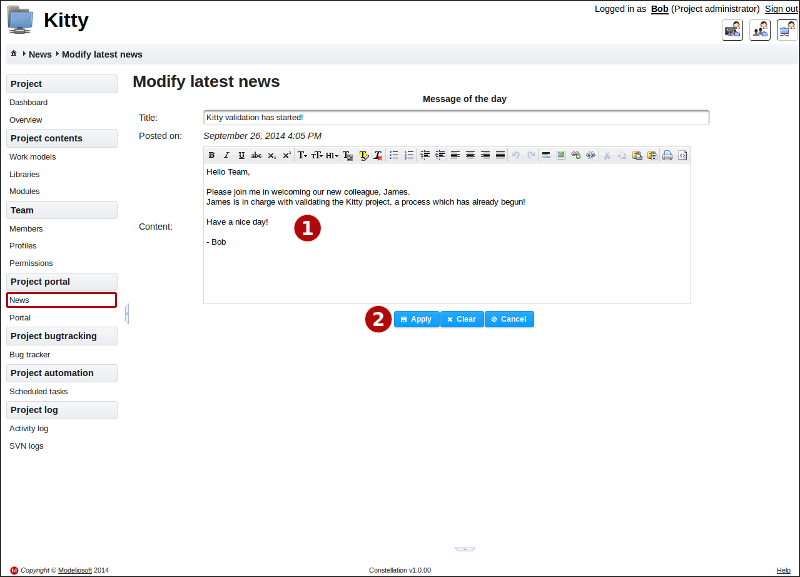The image size is (800, 577).
Task: Insert a numbered list
Action: (x=409, y=155)
